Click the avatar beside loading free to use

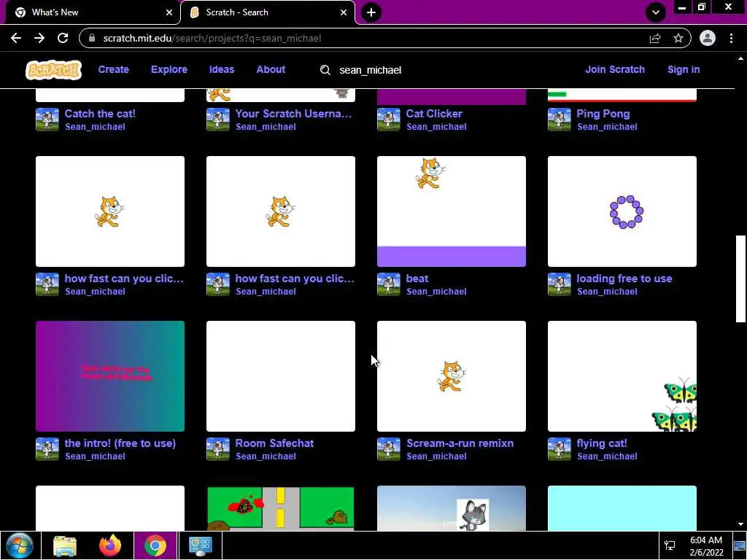pyautogui.click(x=560, y=284)
